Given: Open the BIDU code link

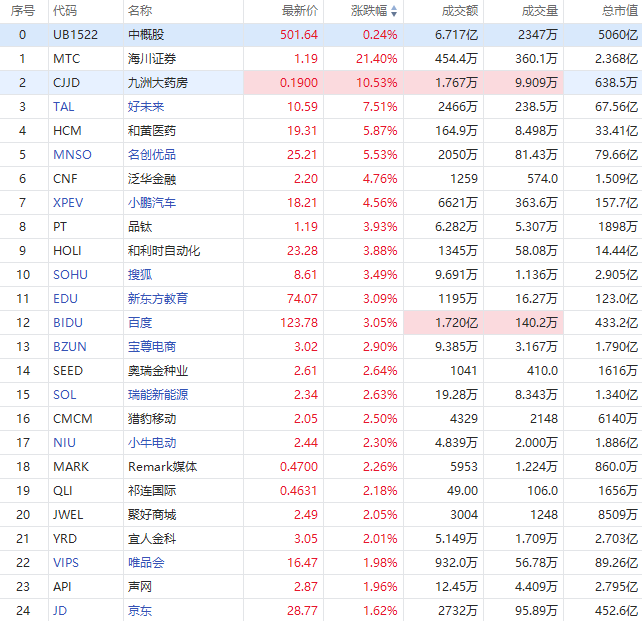Looking at the screenshot, I should tap(68, 323).
